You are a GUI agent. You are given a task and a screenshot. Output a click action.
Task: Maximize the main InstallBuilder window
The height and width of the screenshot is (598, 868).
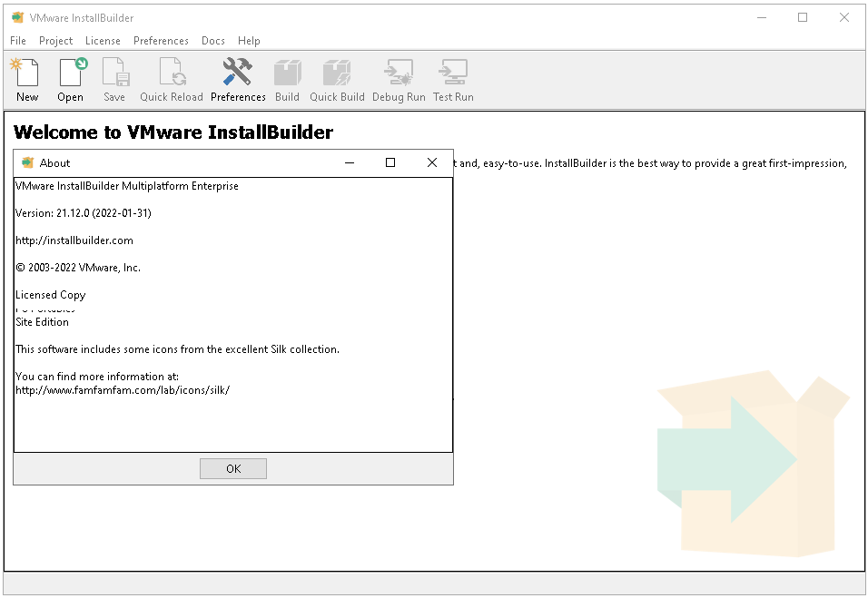(802, 18)
